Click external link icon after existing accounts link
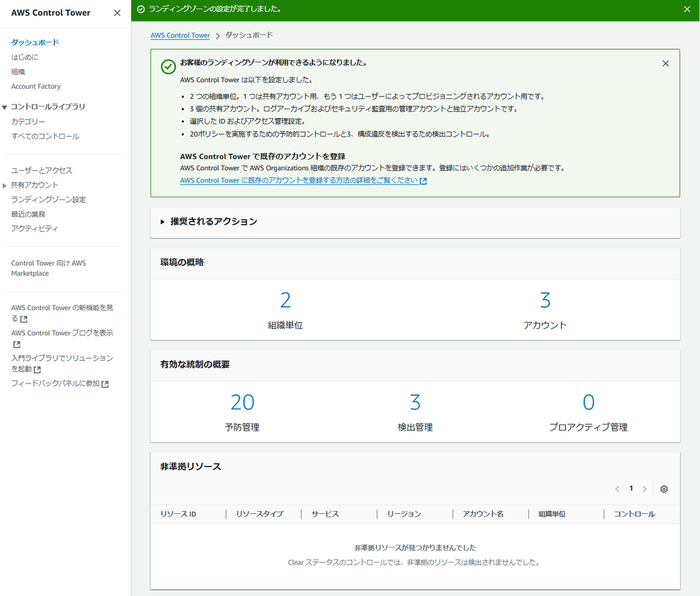This screenshot has width=700, height=596. 423,181
